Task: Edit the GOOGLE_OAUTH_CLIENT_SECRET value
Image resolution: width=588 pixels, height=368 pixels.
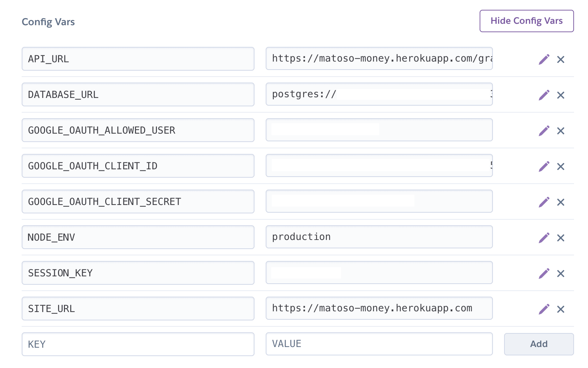Action: [x=544, y=202]
